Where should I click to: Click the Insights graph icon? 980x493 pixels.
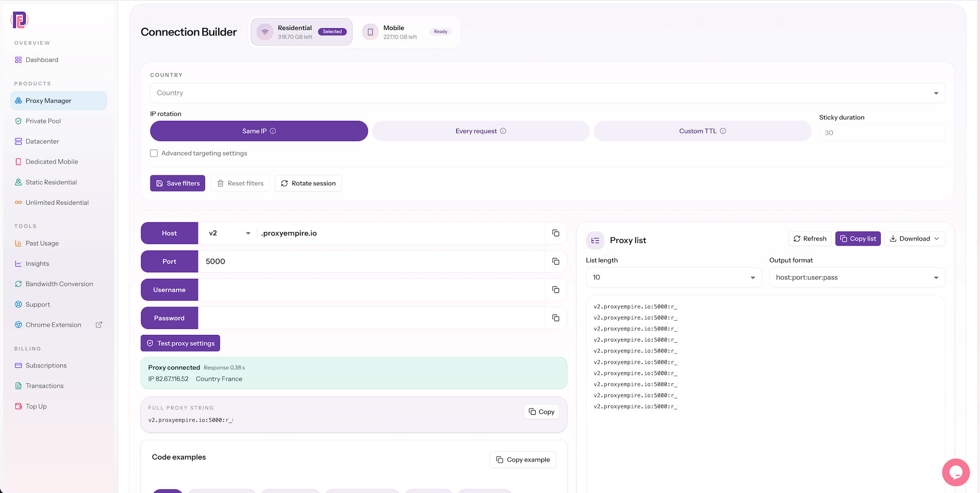[19, 263]
